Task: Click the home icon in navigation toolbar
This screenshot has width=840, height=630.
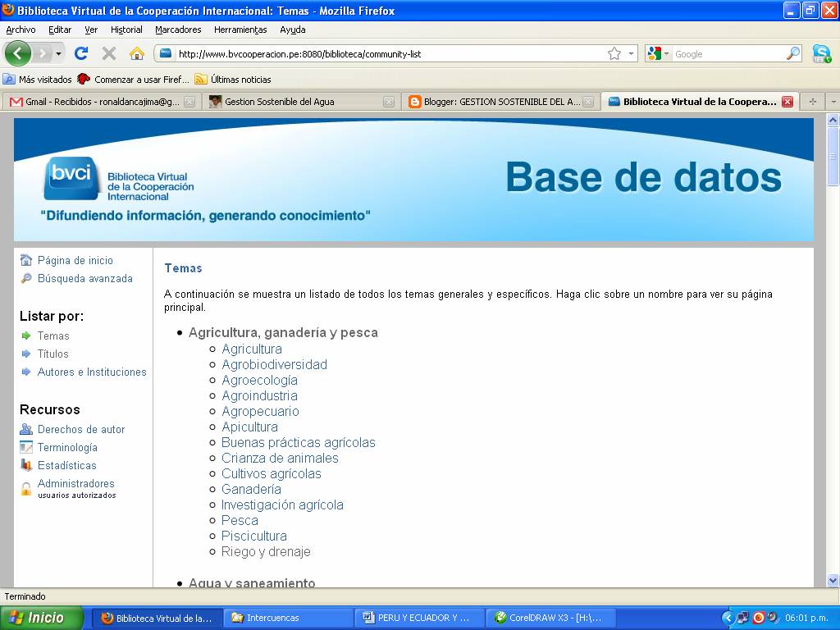Action: pyautogui.click(x=137, y=53)
